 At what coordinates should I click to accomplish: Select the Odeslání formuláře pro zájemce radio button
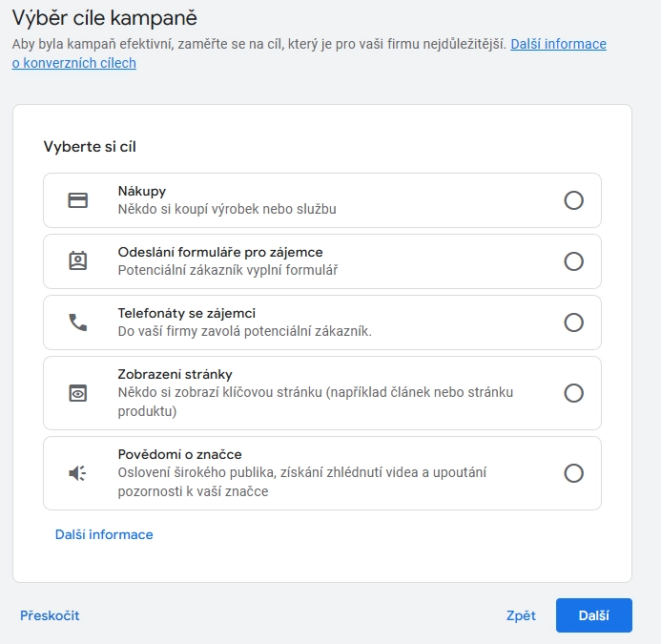[x=574, y=261]
